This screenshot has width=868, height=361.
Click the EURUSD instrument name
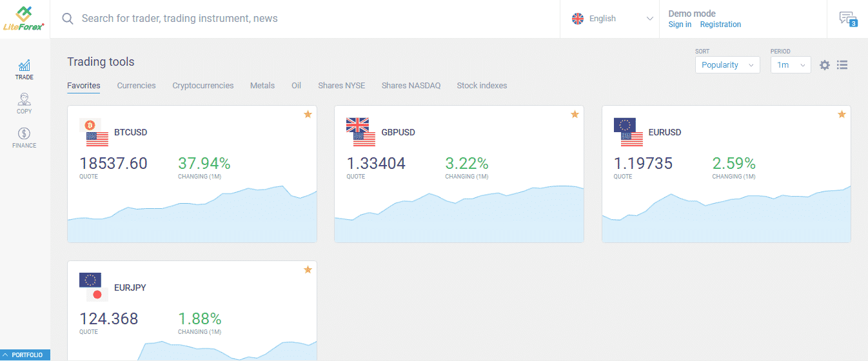tap(665, 132)
